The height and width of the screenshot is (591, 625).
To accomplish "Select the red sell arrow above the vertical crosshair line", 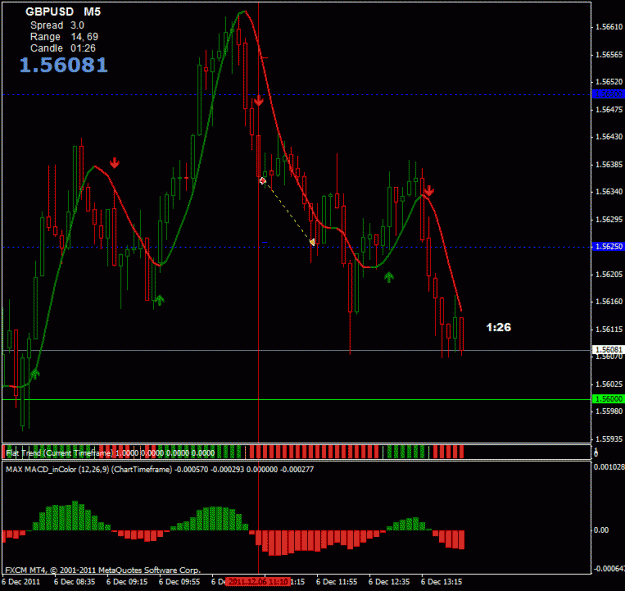I will pos(259,100).
